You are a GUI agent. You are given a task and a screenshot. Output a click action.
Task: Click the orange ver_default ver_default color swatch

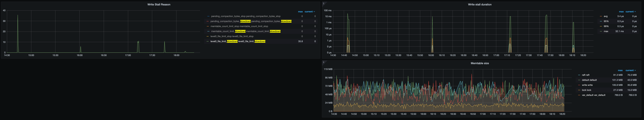point(579,95)
